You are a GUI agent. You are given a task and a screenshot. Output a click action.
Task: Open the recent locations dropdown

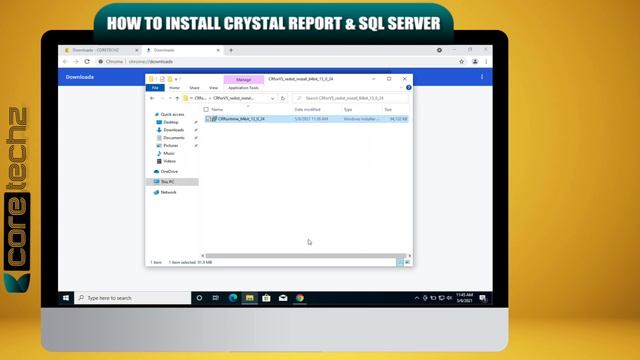pyautogui.click(x=170, y=98)
